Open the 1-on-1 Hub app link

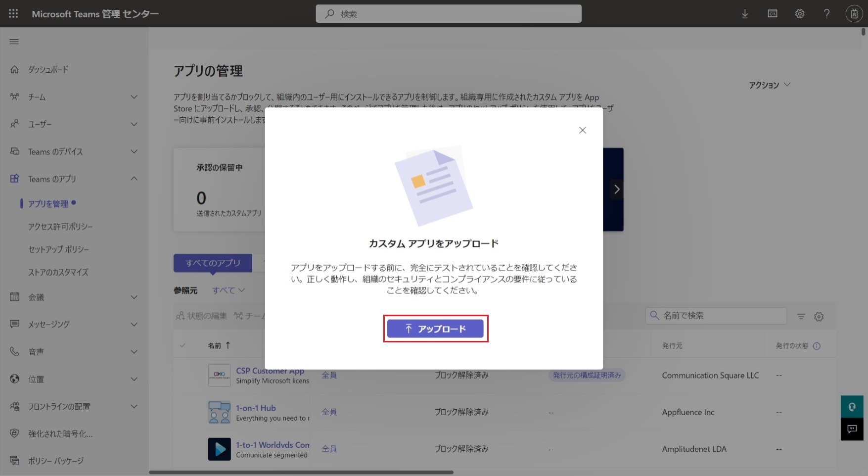[x=256, y=408]
